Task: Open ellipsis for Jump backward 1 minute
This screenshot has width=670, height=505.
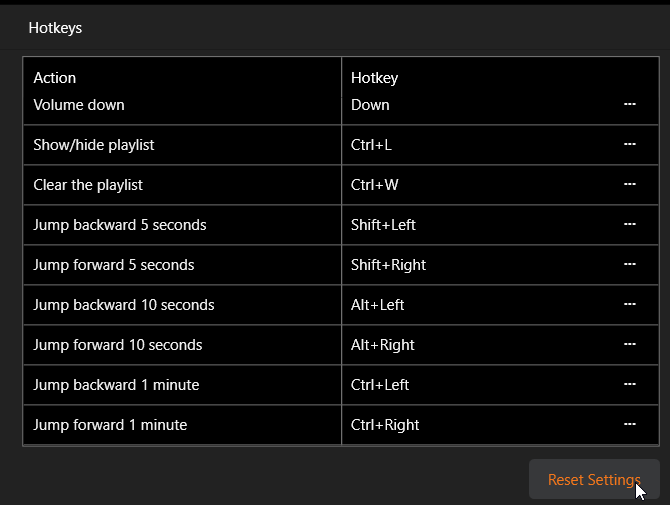Action: click(630, 385)
